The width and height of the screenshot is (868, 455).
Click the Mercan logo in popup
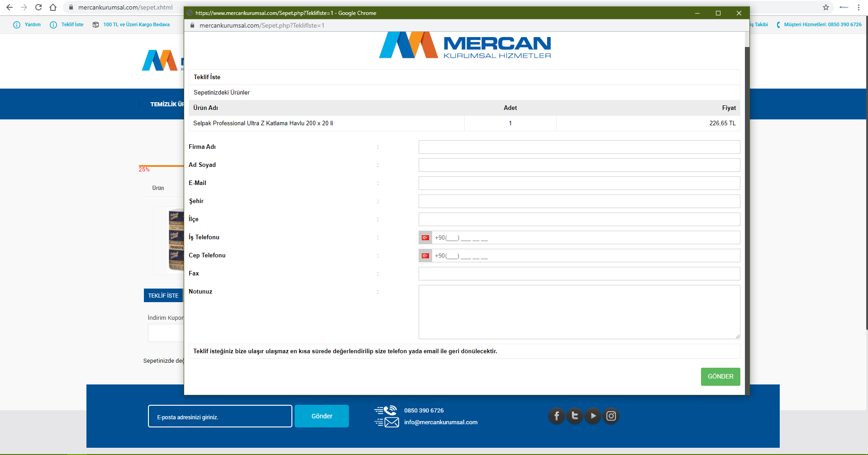tap(465, 45)
